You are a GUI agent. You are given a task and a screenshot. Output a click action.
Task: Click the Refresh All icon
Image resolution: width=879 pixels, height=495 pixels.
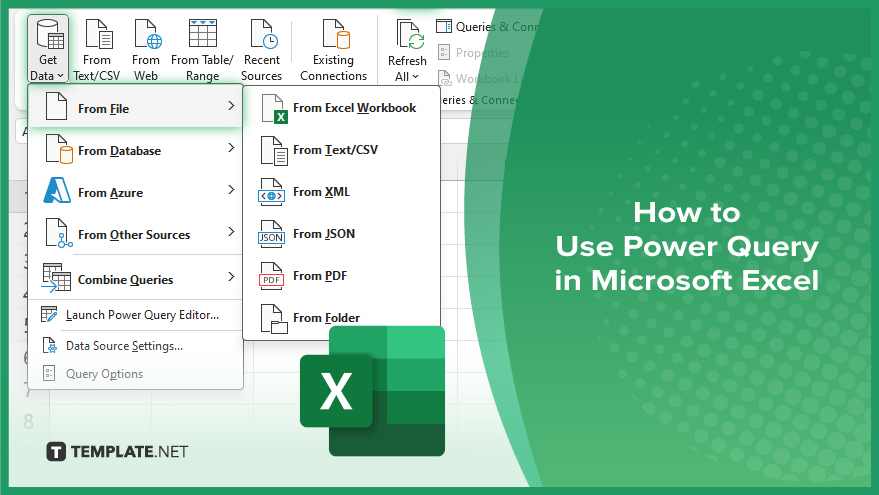pyautogui.click(x=408, y=34)
